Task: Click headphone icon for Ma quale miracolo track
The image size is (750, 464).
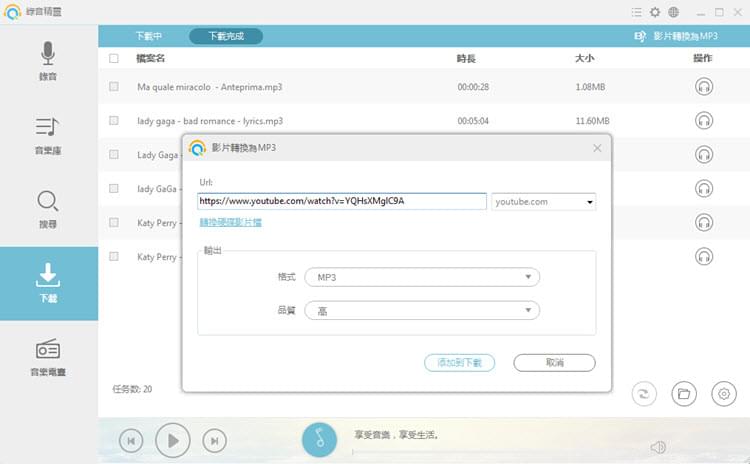Action: pos(703,87)
